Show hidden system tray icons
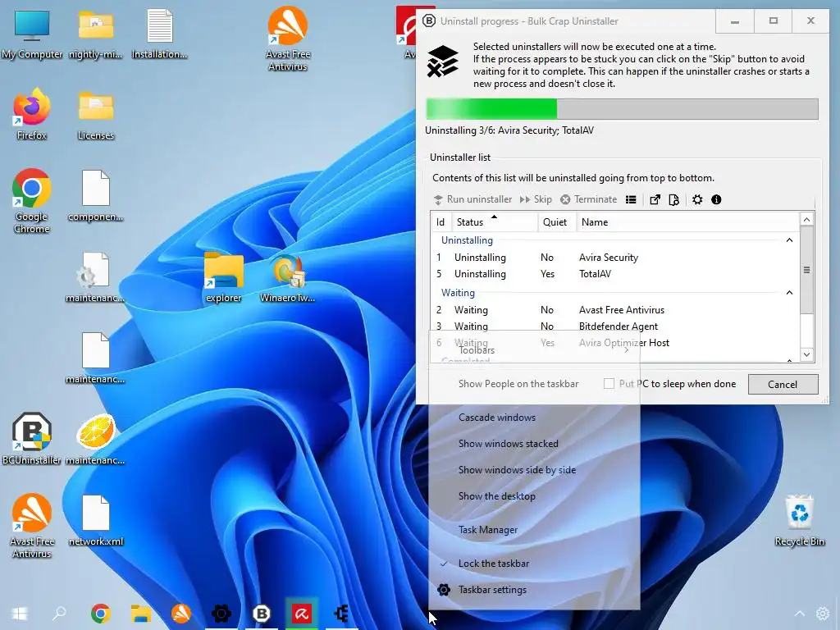Screen dimensions: 840x630 (x=799, y=614)
